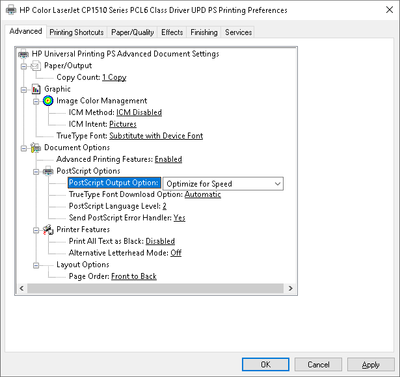Screen dimensions: 400x377
Task: Collapse the Printer Features node
Action: (x=36, y=230)
